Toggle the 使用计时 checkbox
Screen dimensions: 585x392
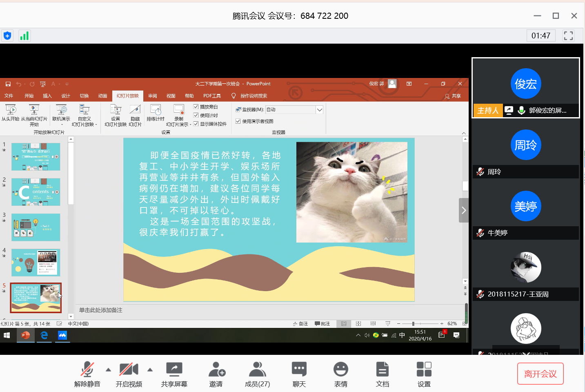[x=196, y=115]
